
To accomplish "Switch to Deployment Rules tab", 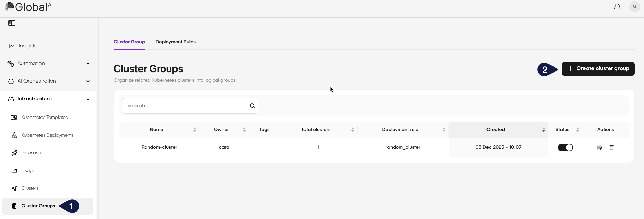I will (176, 42).
